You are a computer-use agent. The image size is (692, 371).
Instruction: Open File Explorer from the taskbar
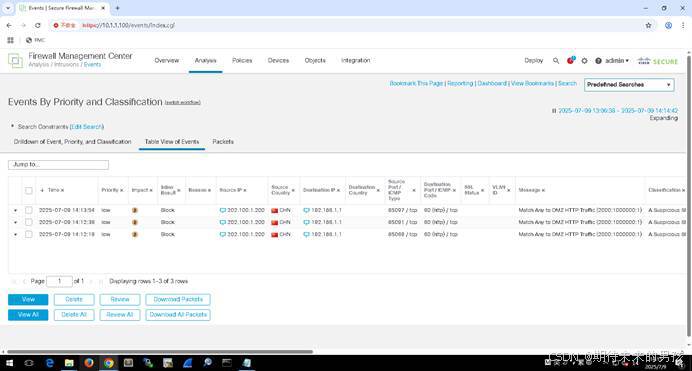click(69, 363)
